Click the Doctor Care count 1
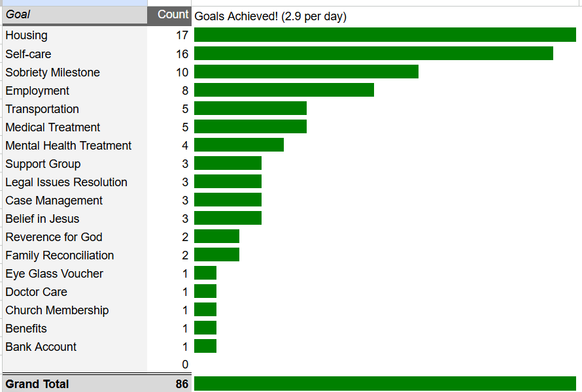Image resolution: width=582 pixels, height=392 pixels. point(185,292)
